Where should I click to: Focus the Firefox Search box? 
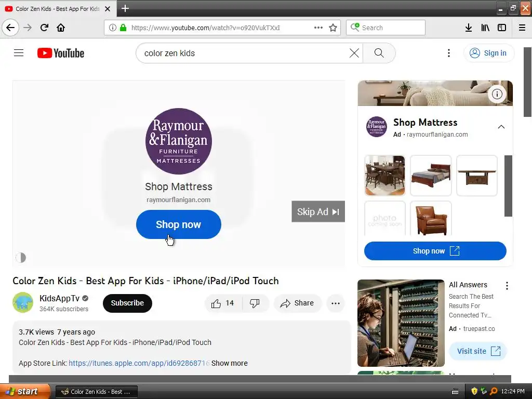pos(385,28)
